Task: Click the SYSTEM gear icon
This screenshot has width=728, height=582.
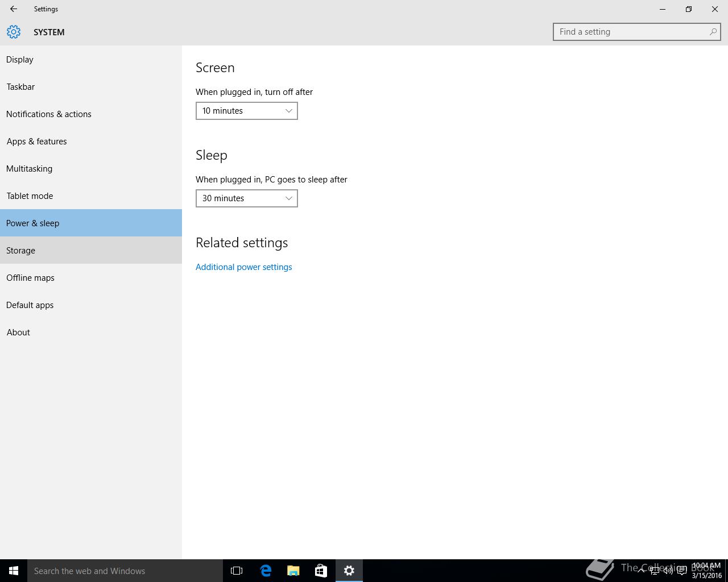Action: pos(14,32)
